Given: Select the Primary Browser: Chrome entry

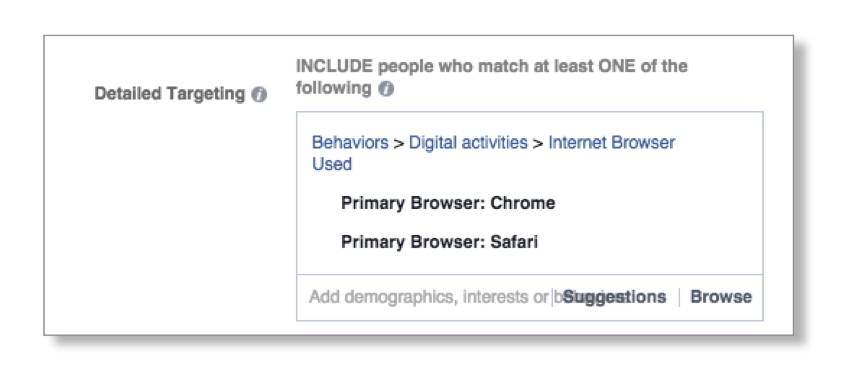Looking at the screenshot, I should click(x=448, y=203).
